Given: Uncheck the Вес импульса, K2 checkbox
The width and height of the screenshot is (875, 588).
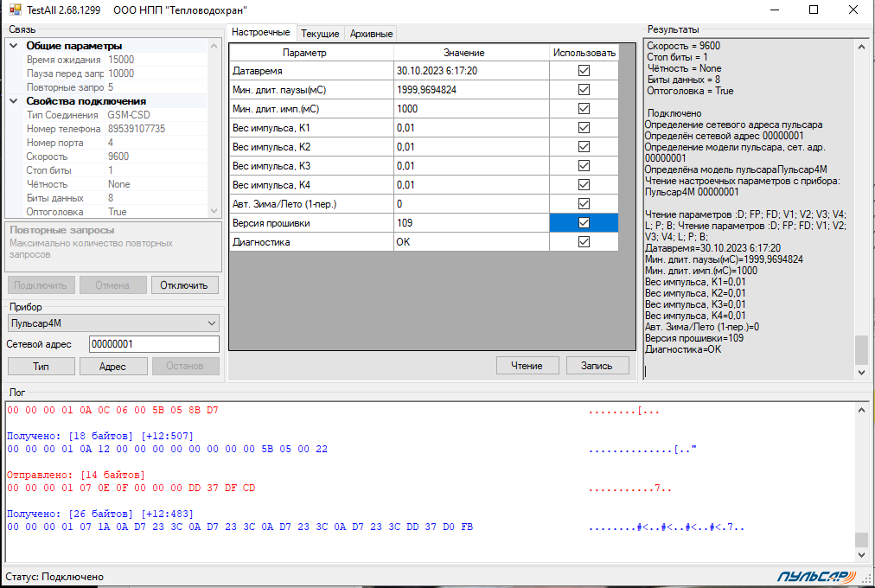Looking at the screenshot, I should pyautogui.click(x=584, y=147).
